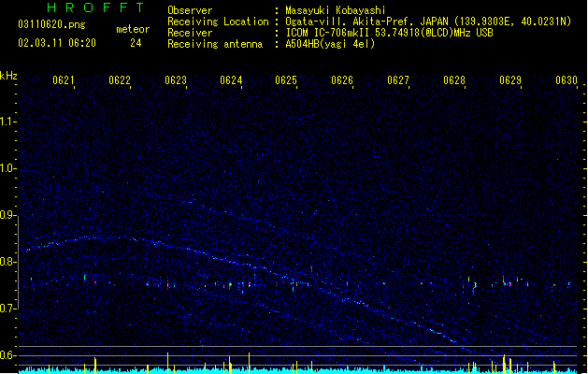Click the Ogata-vill. Akita-Pref. JAPAN location text
588x374 pixels.
click(428, 22)
